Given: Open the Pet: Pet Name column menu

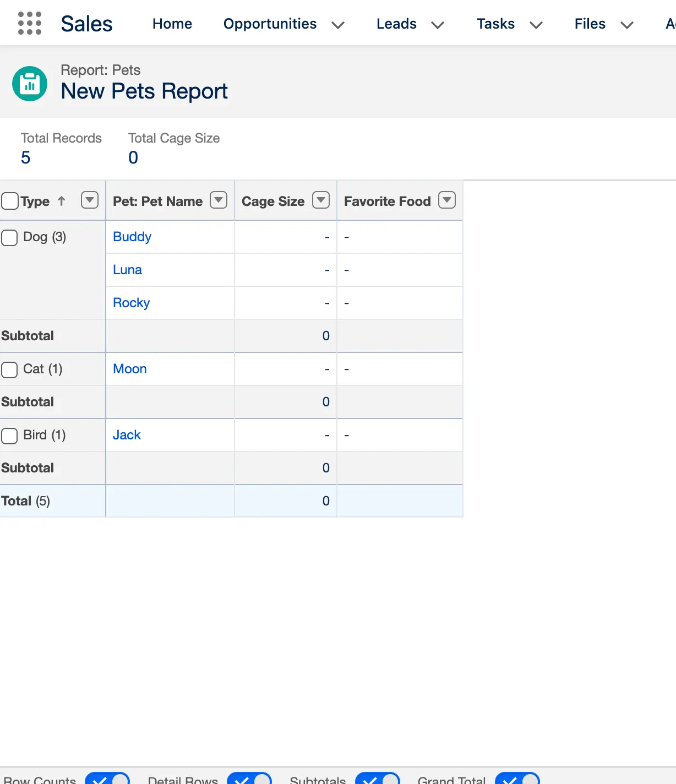Looking at the screenshot, I should (218, 200).
